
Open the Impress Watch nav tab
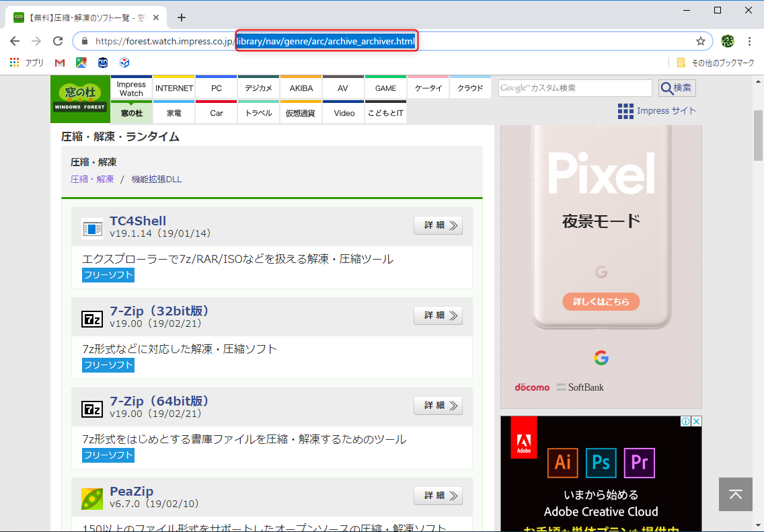tap(132, 88)
